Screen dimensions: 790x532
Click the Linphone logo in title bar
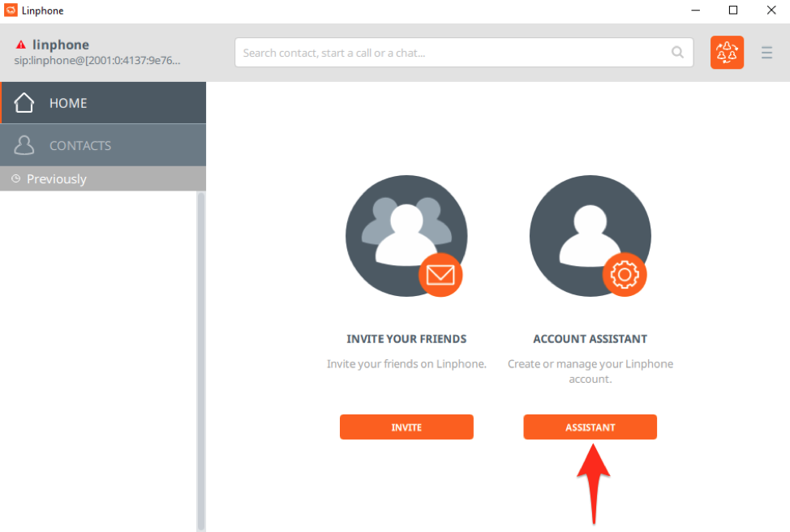pyautogui.click(x=11, y=11)
